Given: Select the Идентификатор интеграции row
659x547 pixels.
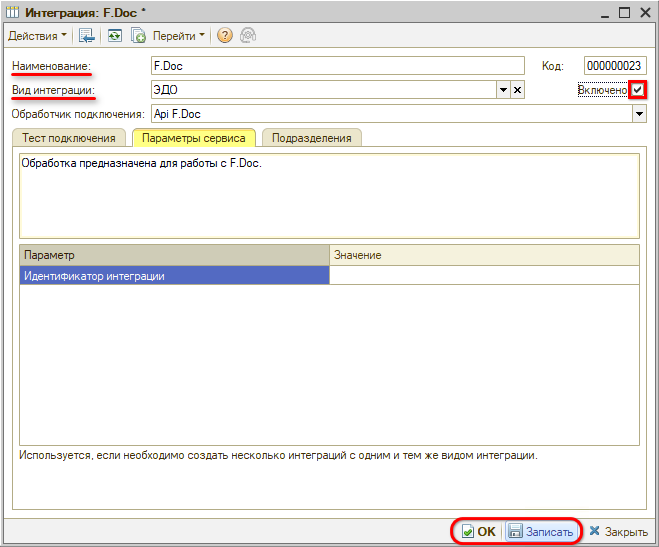Looking at the screenshot, I should 330,276.
